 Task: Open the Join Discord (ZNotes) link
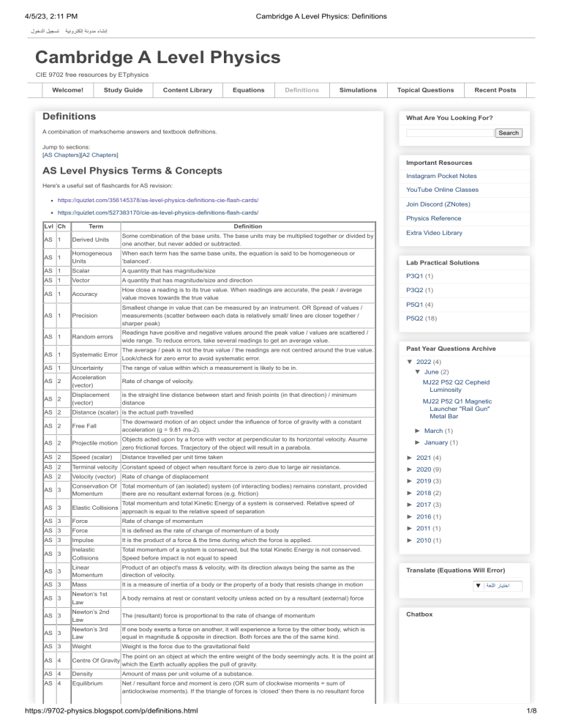[438, 204]
